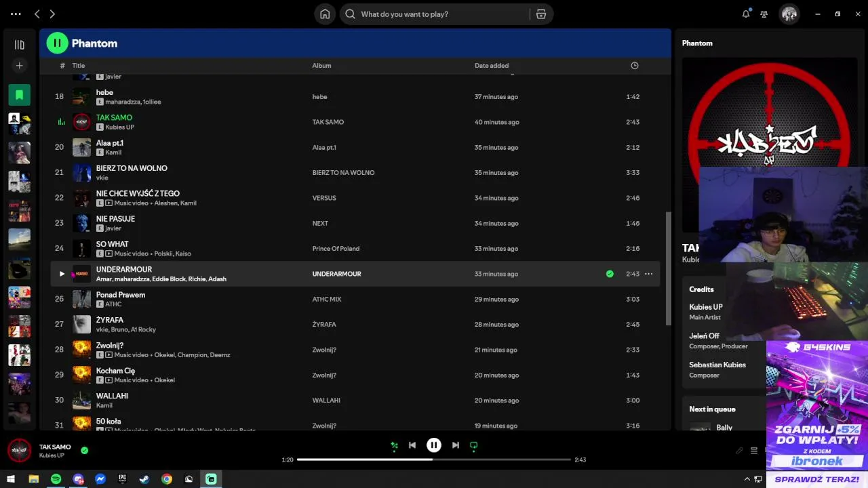
Task: Expand the system tray hidden icons chevron
Action: point(747,479)
